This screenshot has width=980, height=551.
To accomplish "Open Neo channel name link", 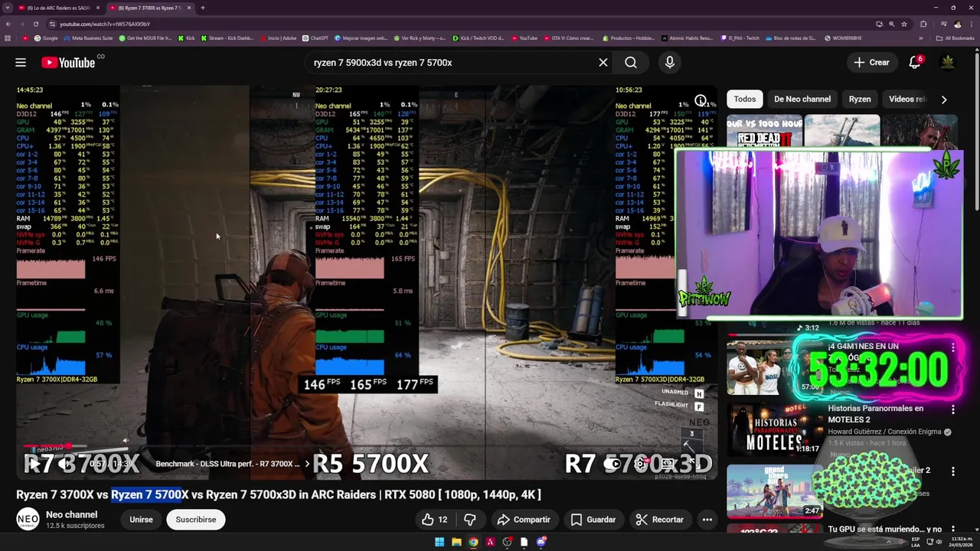I will tap(71, 515).
